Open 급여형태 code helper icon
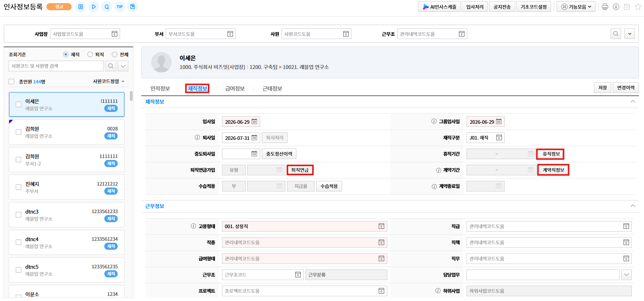Screen dimensions: 644x301 click(381, 259)
